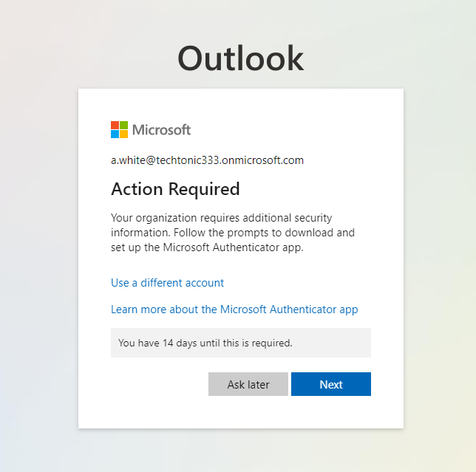Screen dimensions: 476x472
Task: Click the security information description paragraph
Action: pyautogui.click(x=233, y=233)
